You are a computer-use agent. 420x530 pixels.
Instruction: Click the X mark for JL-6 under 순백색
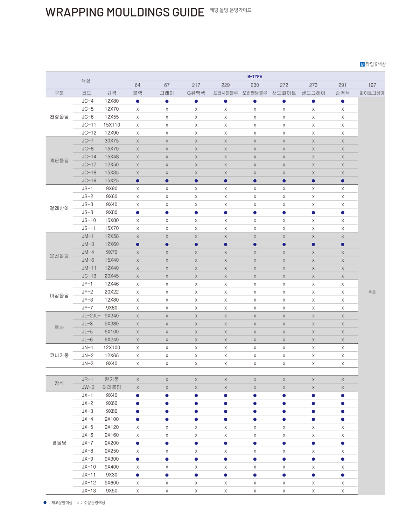pyautogui.click(x=342, y=340)
